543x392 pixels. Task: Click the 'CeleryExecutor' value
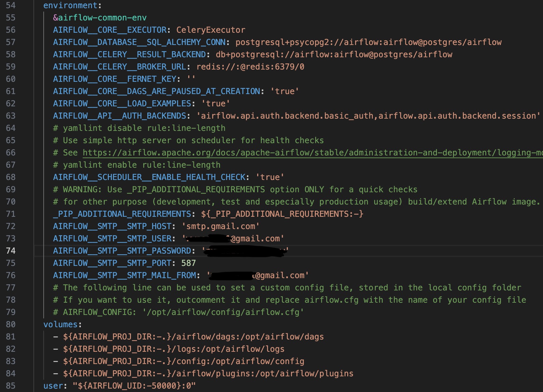(x=211, y=30)
